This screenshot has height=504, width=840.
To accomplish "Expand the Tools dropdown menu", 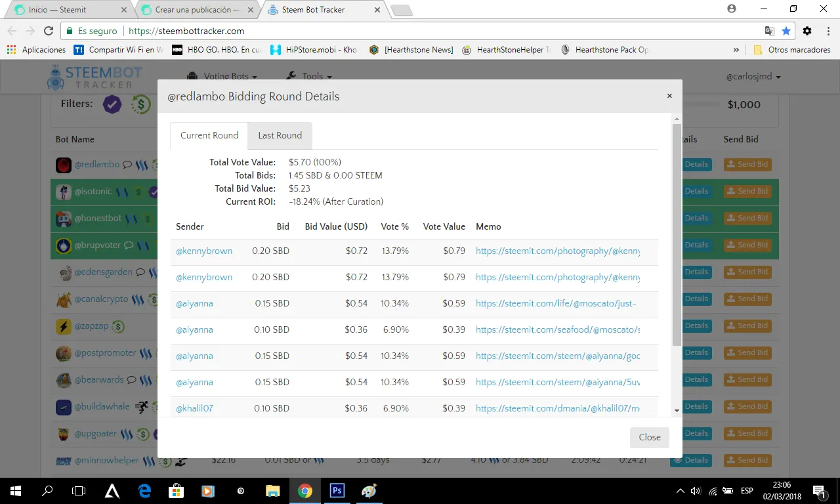I will (309, 76).
